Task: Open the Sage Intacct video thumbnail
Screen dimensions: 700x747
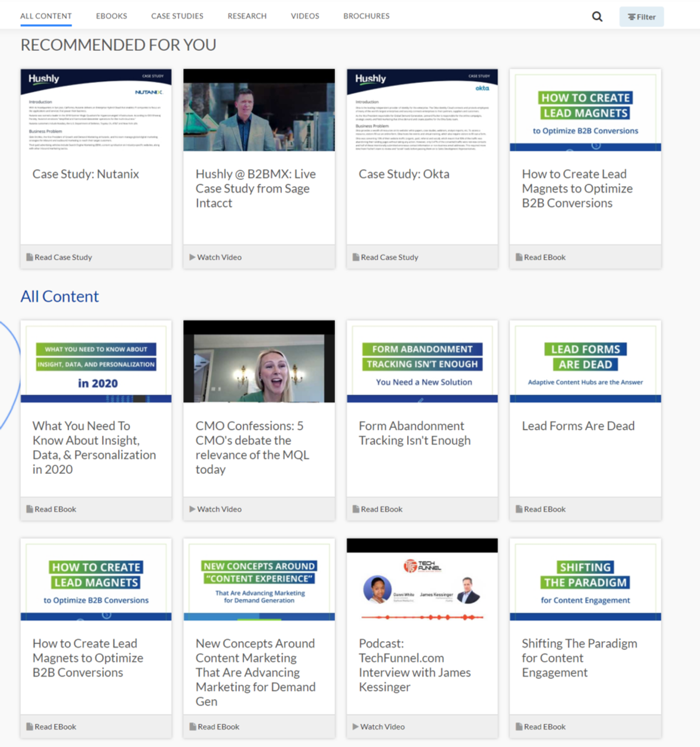Action: tap(259, 110)
